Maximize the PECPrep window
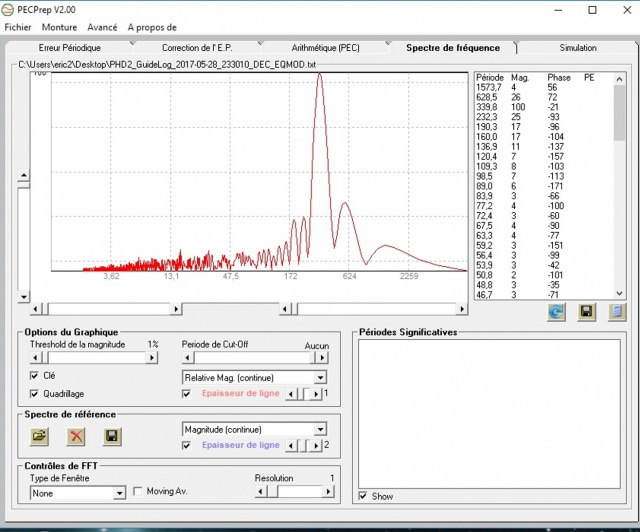This screenshot has width=640, height=532. coord(592,10)
